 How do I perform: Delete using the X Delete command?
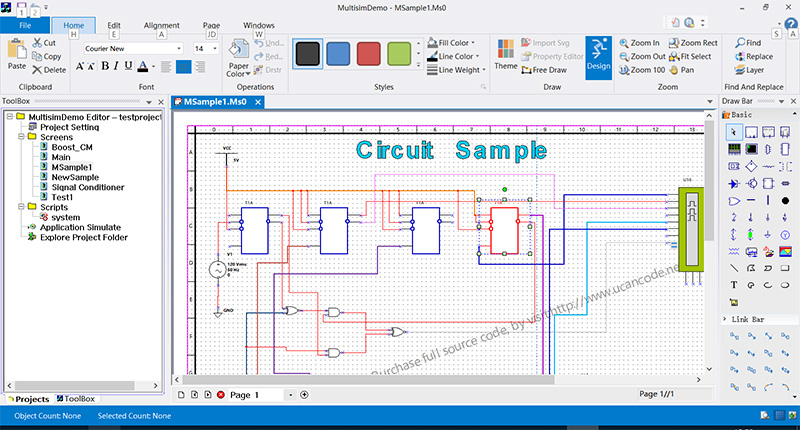pyautogui.click(x=49, y=70)
